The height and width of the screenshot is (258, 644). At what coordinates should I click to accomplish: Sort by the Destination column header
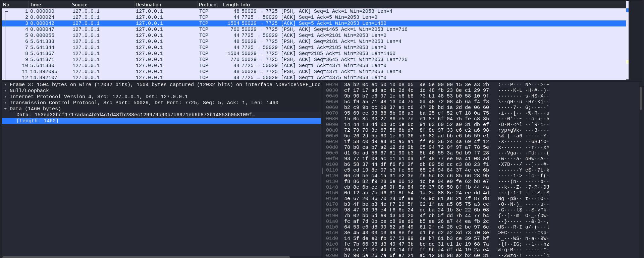(166, 5)
